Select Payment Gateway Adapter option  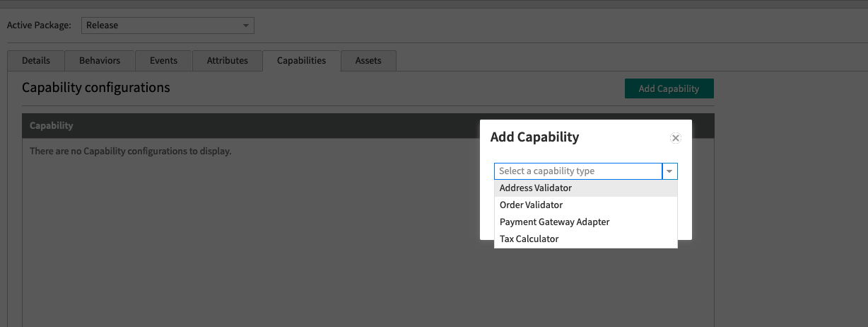click(x=585, y=222)
